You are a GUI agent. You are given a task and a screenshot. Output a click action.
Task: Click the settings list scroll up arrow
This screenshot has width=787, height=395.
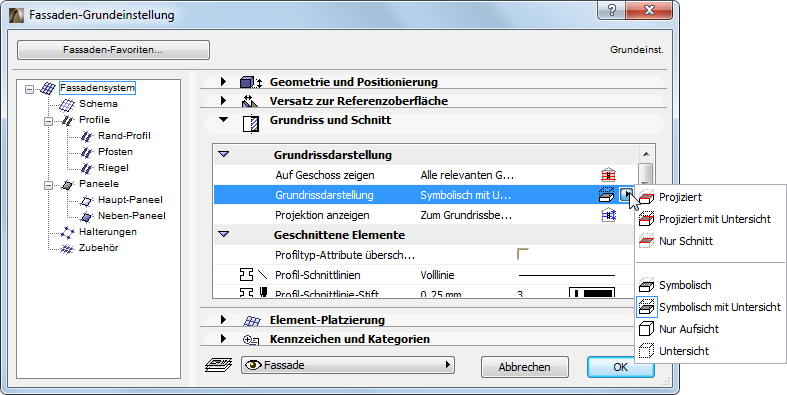pos(646,154)
